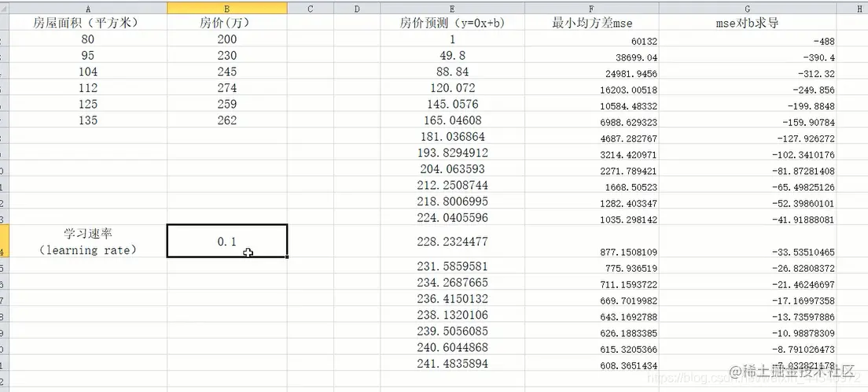Click derivative cell showing -8.791026473
868x392 pixels.
748,348
